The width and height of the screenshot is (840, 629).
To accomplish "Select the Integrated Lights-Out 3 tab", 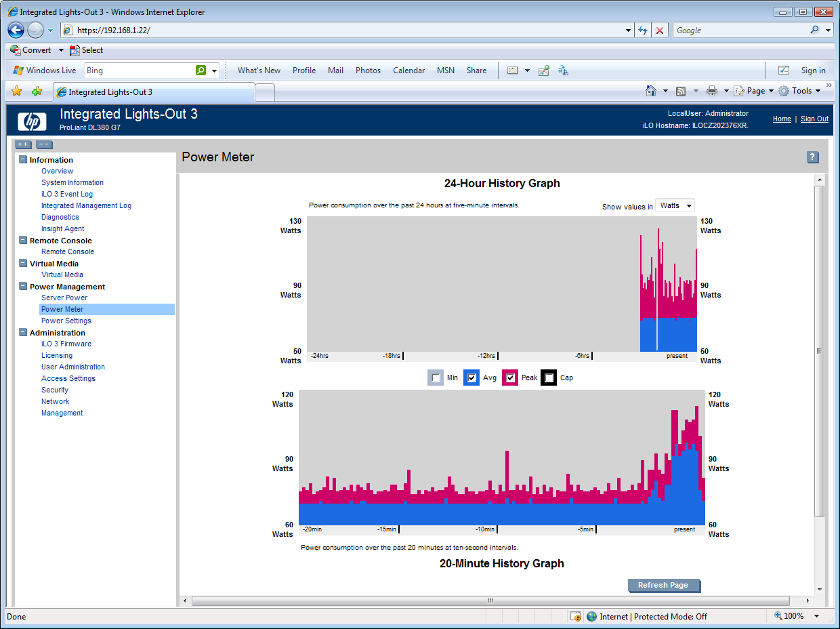I will (154, 92).
